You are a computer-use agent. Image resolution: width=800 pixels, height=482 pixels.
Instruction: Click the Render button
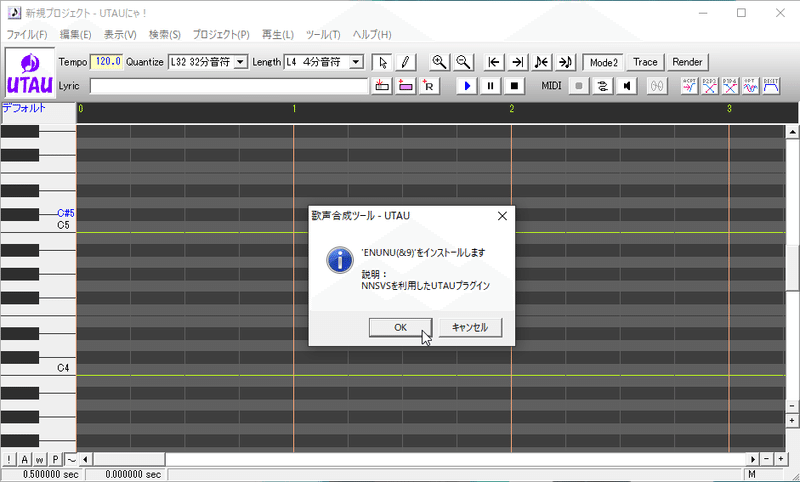click(687, 62)
